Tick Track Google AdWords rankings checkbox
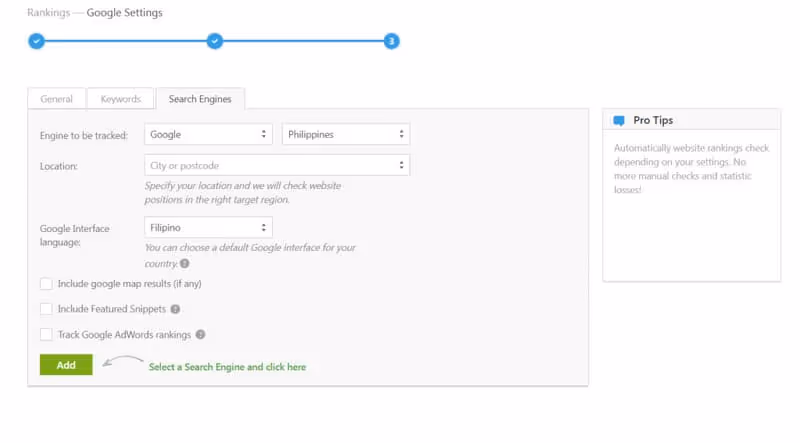 pyautogui.click(x=46, y=334)
